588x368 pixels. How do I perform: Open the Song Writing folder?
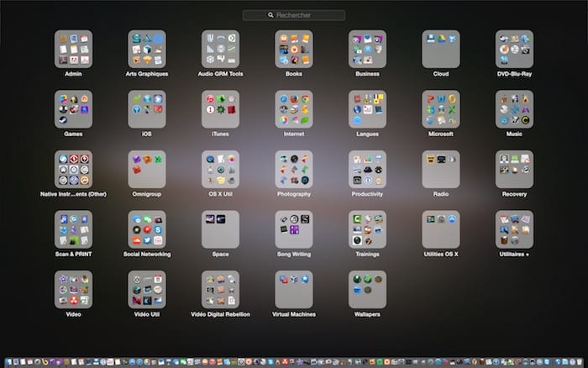294,229
